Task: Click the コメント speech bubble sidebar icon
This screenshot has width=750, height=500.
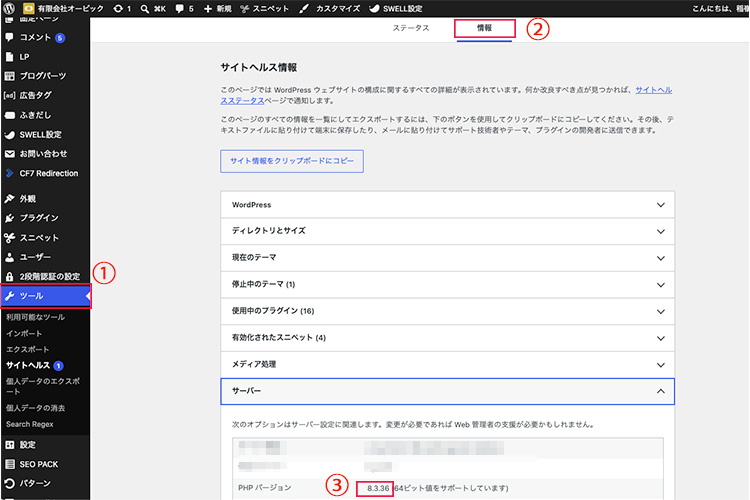Action: click(x=9, y=37)
